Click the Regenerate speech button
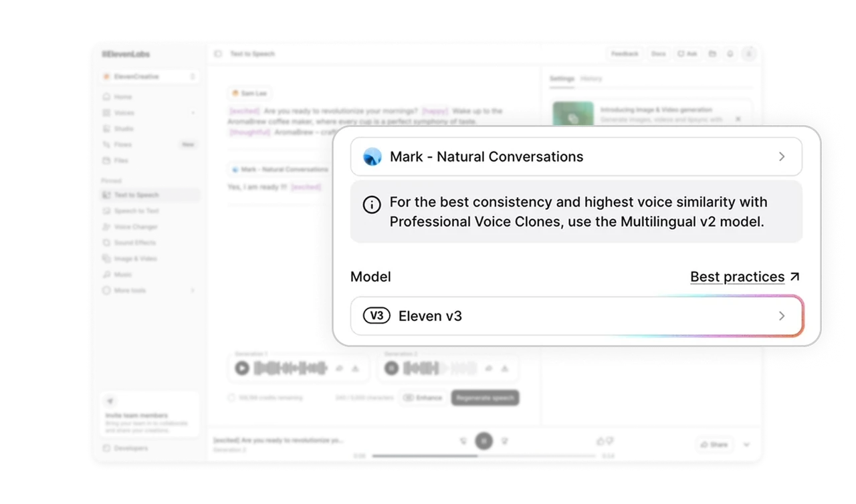Image resolution: width=856 pixels, height=504 pixels. click(485, 398)
